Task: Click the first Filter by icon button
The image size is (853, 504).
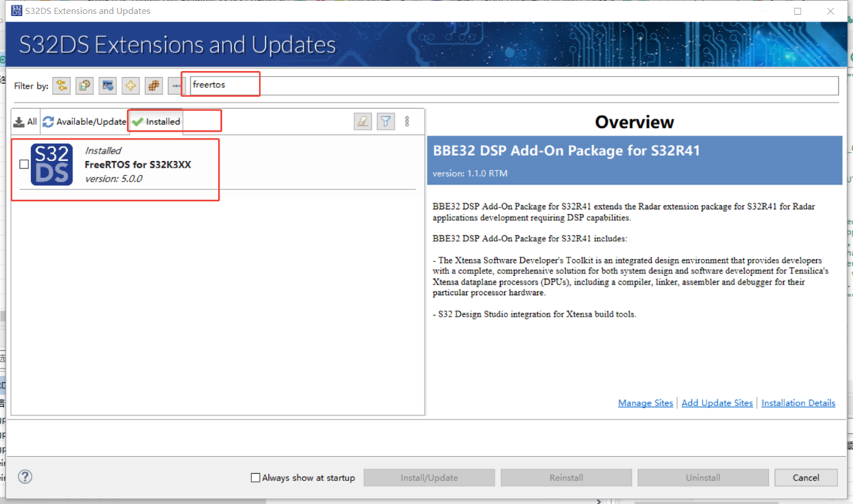Action: 62,85
